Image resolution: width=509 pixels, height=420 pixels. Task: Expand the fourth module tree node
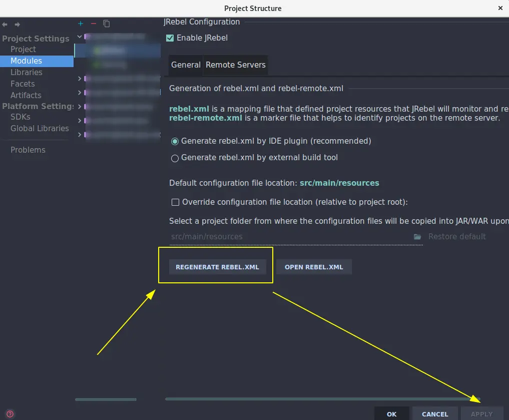coord(80,107)
